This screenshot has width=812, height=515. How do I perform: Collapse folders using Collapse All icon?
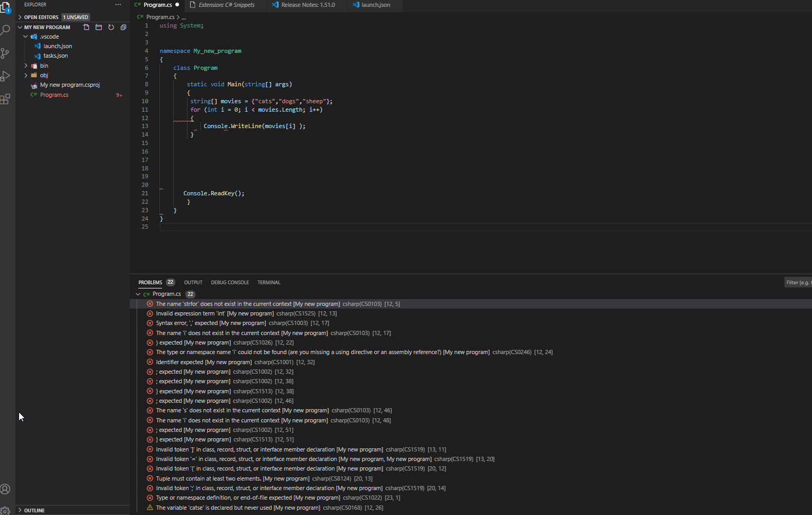123,27
